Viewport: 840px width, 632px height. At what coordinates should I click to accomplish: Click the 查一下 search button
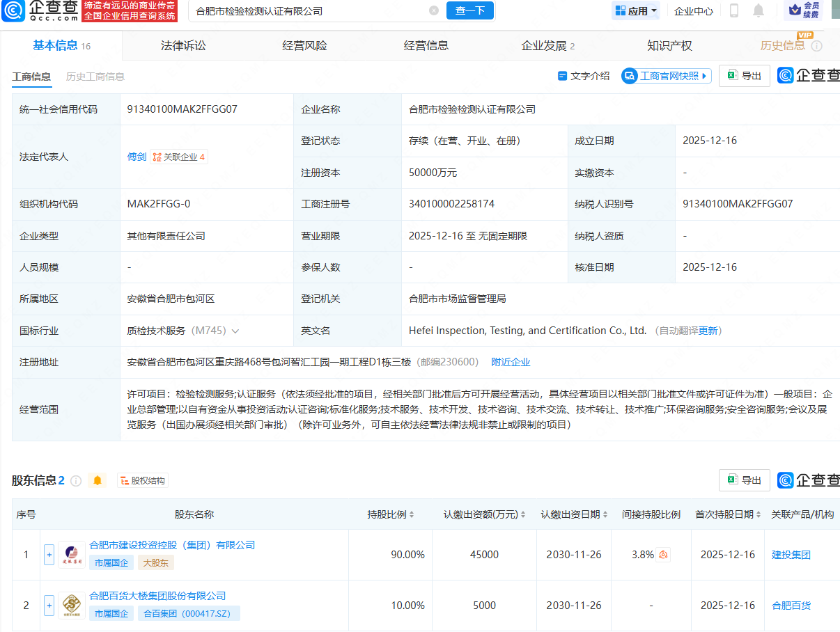(469, 11)
